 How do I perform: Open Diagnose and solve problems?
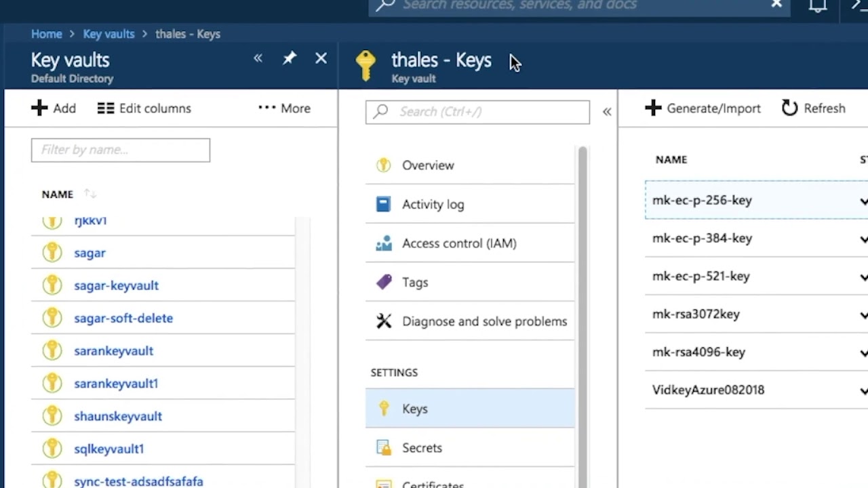(470, 321)
